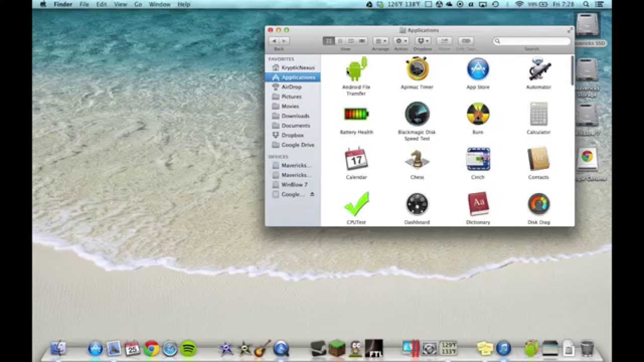Open the Chess app icon
Viewport: 644px width, 362px height.
point(417,159)
